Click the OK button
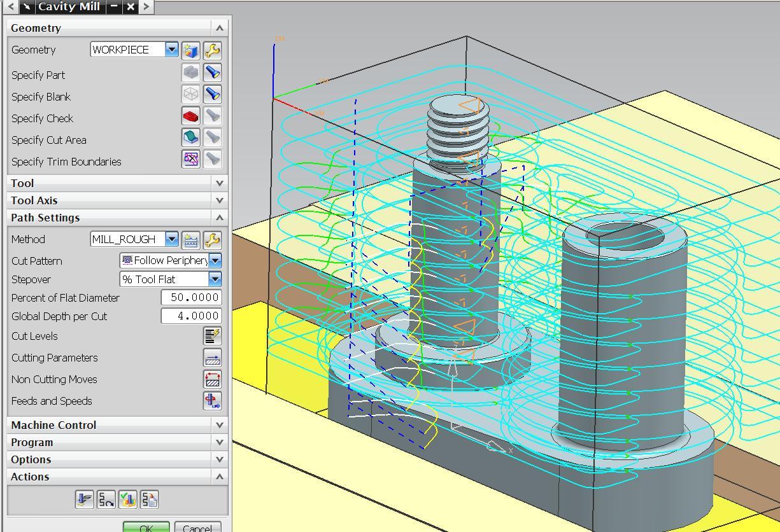This screenshot has width=780, height=532. point(146,528)
